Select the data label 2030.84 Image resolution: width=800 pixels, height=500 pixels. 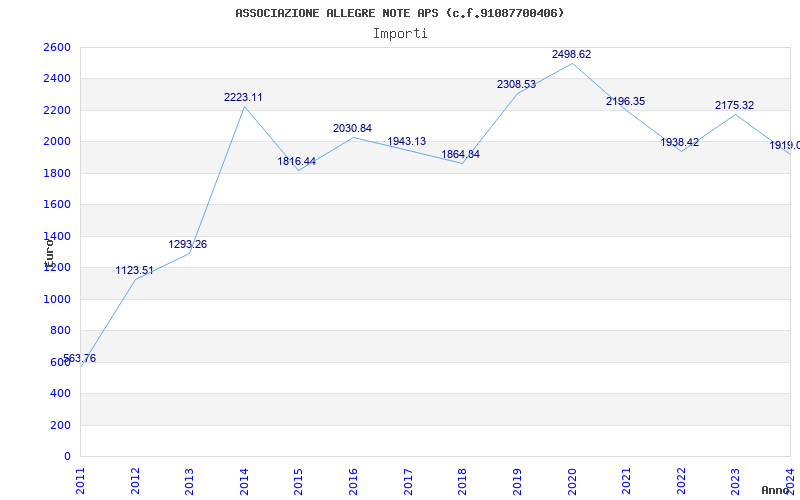[x=353, y=129]
